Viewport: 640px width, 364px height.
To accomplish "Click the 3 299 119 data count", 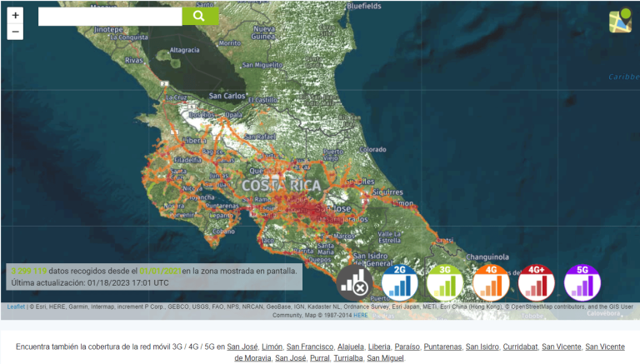I will [28, 271].
